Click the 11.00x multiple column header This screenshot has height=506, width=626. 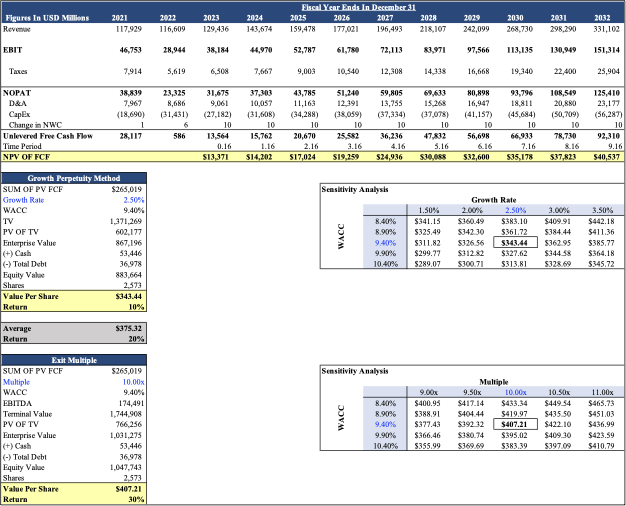[602, 393]
